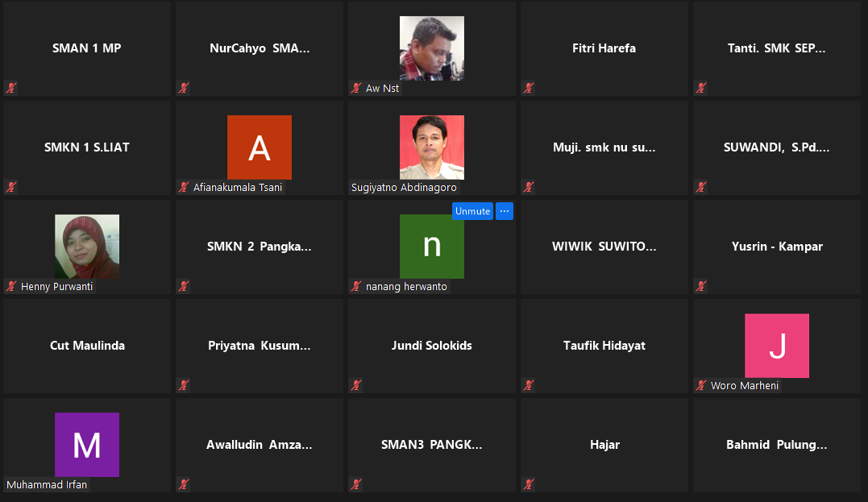Click the pink 'J' avatar of Woro Marheni
The height and width of the screenshot is (502, 868).
(x=776, y=346)
